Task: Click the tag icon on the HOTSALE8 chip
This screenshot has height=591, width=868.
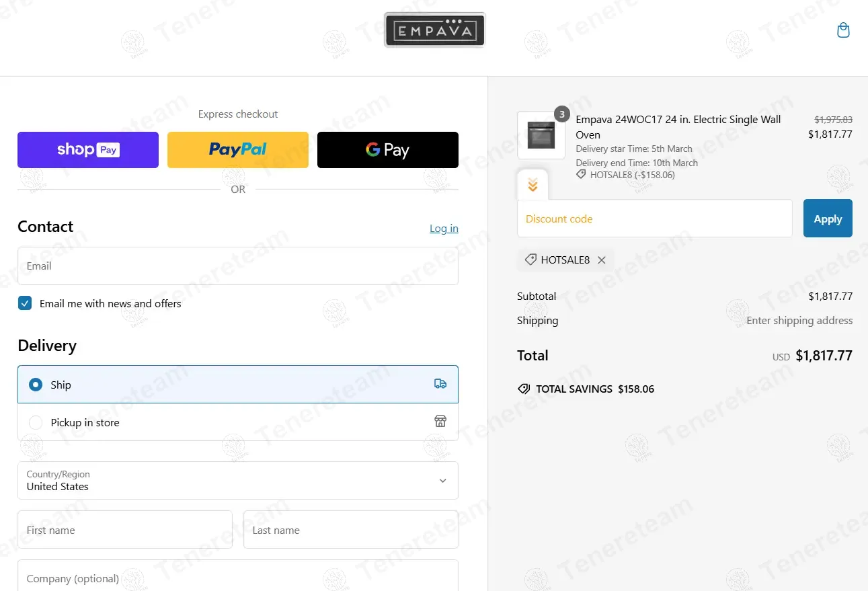Action: pyautogui.click(x=530, y=260)
